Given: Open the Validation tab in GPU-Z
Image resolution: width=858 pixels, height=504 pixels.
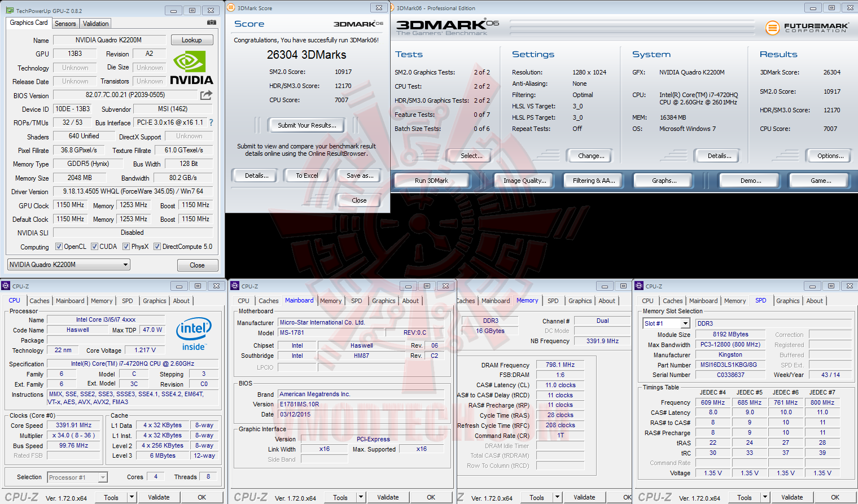Looking at the screenshot, I should 96,24.
